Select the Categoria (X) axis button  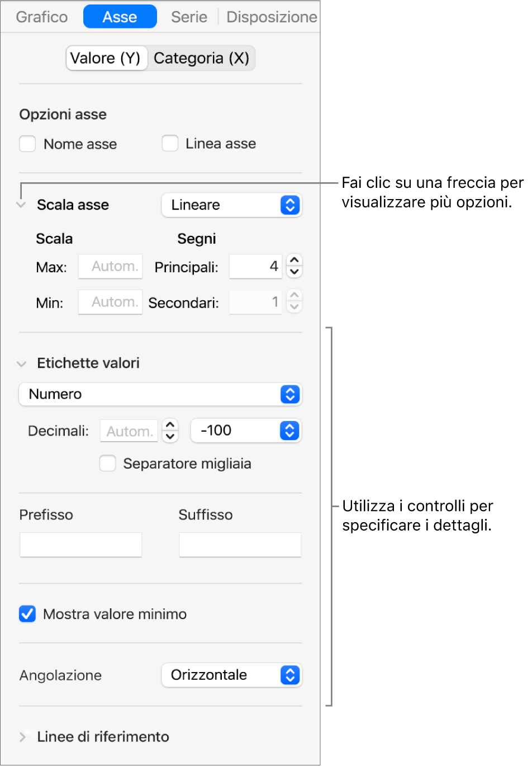(x=201, y=58)
